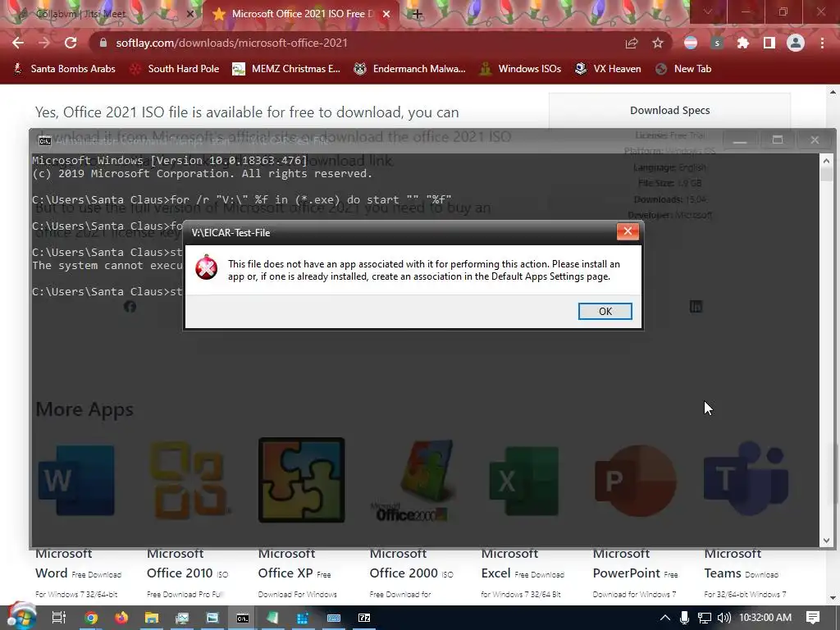The width and height of the screenshot is (840, 630).
Task: Open Endermanch Malware bookmark
Action: coord(410,69)
